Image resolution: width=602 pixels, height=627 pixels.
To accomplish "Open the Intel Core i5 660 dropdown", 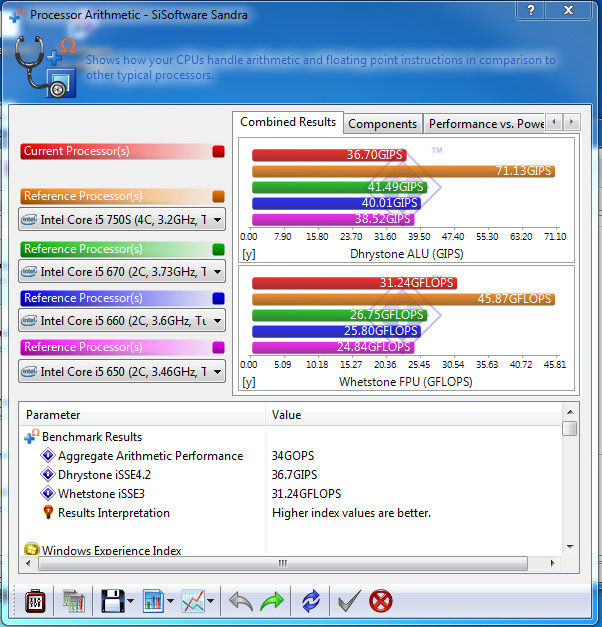I will pyautogui.click(x=122, y=320).
